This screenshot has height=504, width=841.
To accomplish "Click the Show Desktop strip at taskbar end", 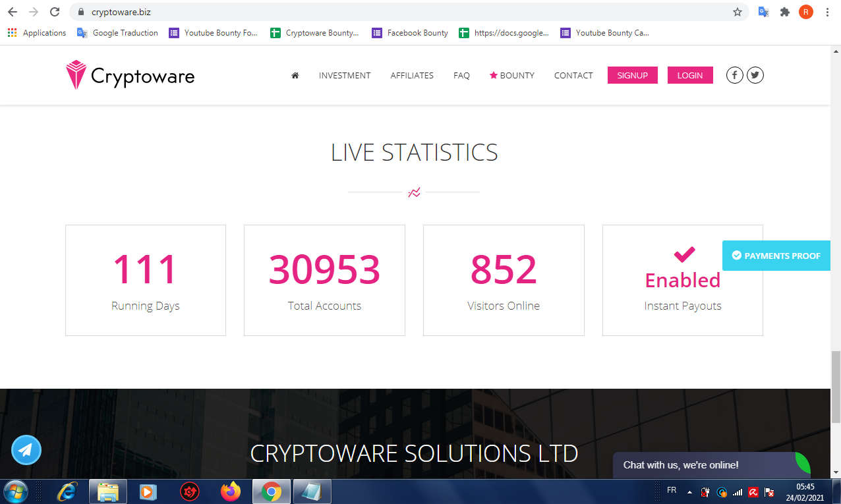I will point(836,491).
